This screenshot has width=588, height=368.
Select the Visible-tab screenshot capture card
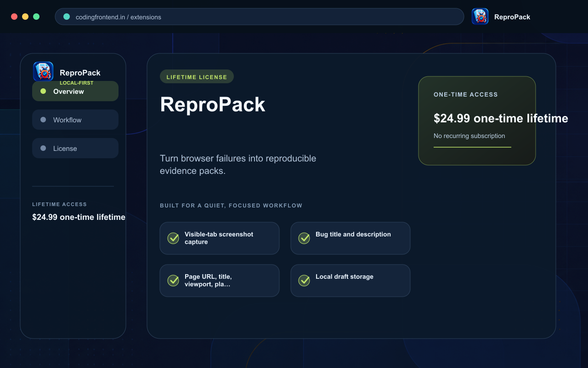pyautogui.click(x=220, y=238)
